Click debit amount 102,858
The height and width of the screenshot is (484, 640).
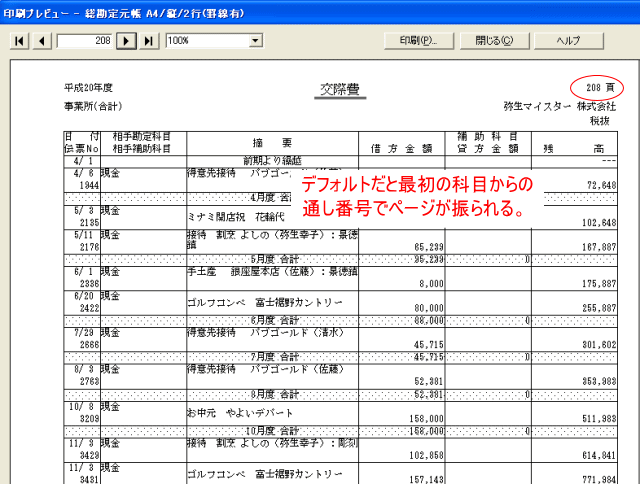click(x=427, y=456)
